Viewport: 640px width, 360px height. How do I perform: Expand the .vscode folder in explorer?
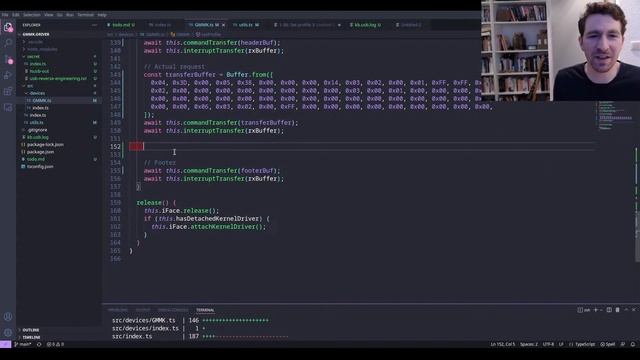pyautogui.click(x=35, y=42)
